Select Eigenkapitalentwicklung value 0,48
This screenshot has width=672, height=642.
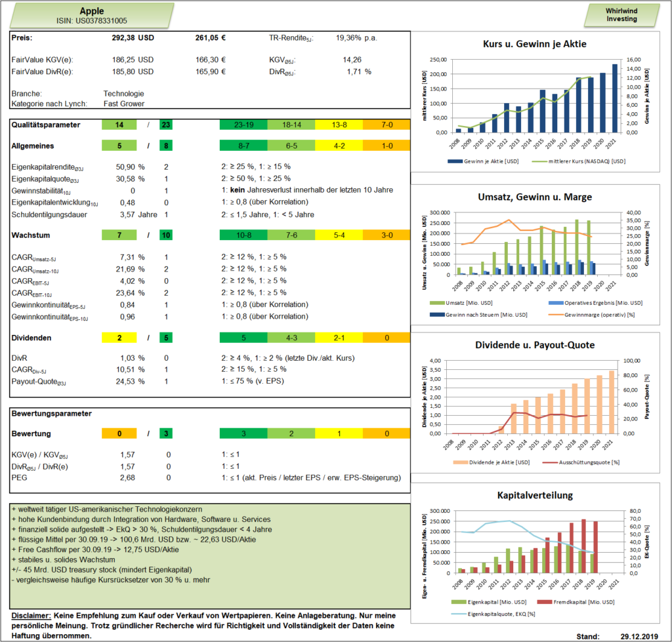point(127,203)
